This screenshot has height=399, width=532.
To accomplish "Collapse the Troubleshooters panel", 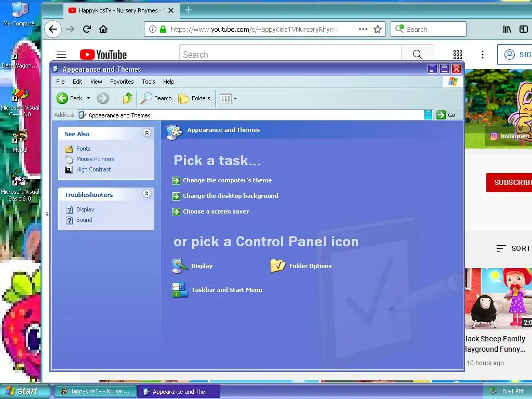I will 147,194.
